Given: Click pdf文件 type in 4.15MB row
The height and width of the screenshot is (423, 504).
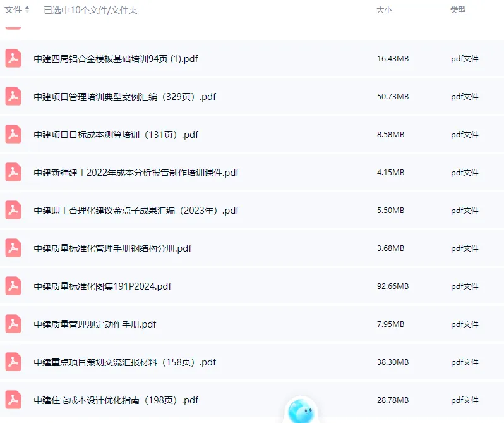Looking at the screenshot, I should point(464,173).
